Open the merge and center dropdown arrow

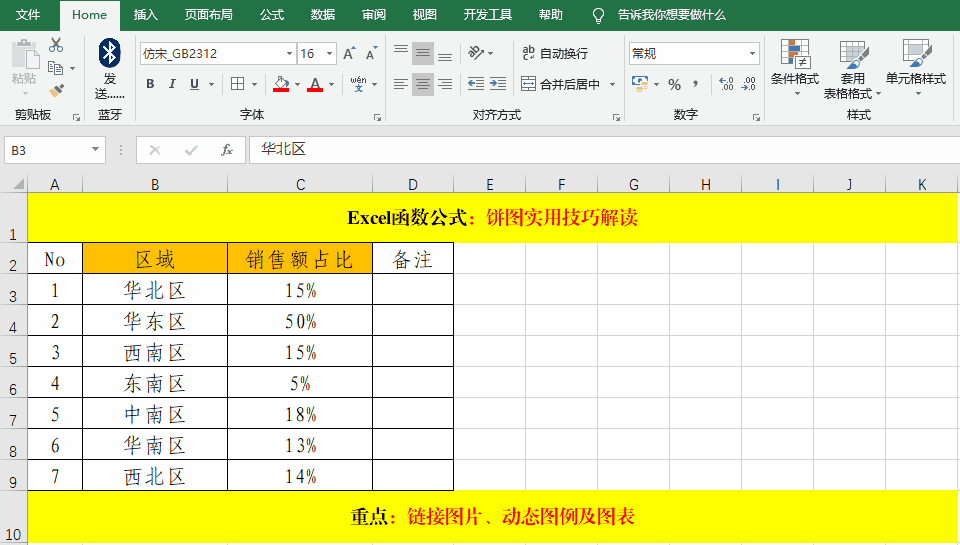(612, 85)
